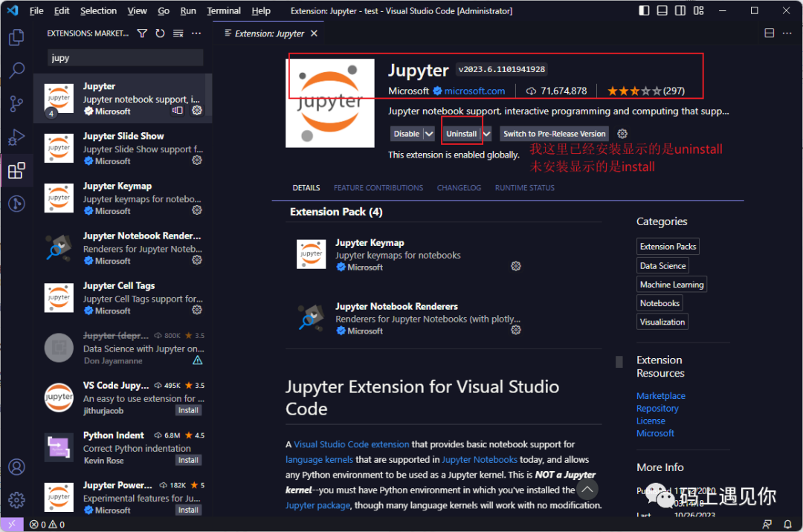Open manage gear for Jupyter in sidebar list
Screen dimensions: 803x532
[196, 111]
